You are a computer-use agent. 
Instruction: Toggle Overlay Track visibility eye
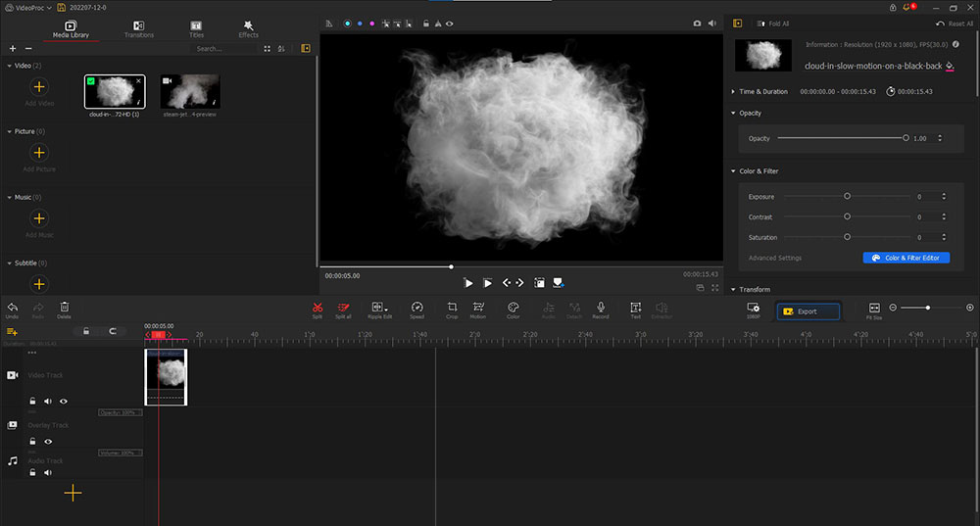[48, 442]
